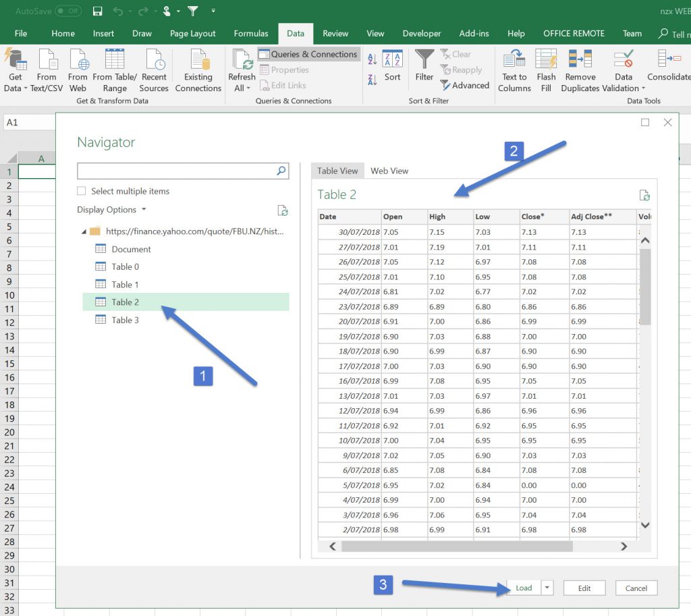
Task: Open the Load button dropdown arrow
Action: point(547,588)
